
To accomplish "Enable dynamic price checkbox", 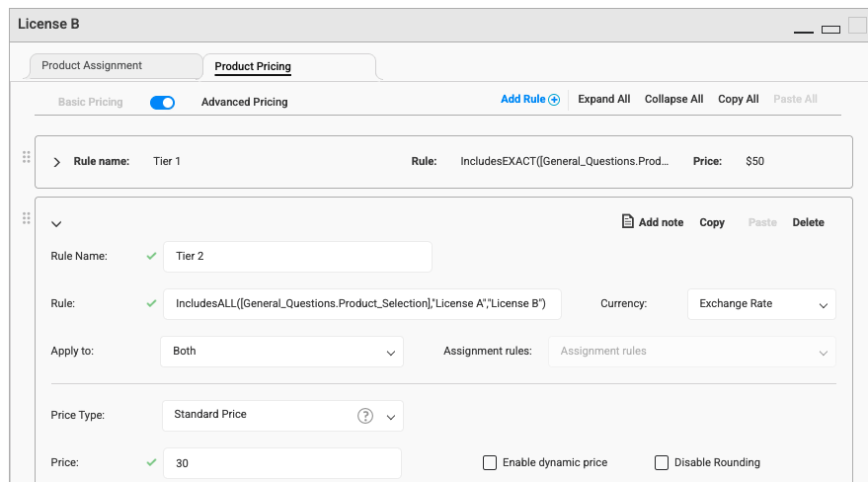I will (490, 462).
